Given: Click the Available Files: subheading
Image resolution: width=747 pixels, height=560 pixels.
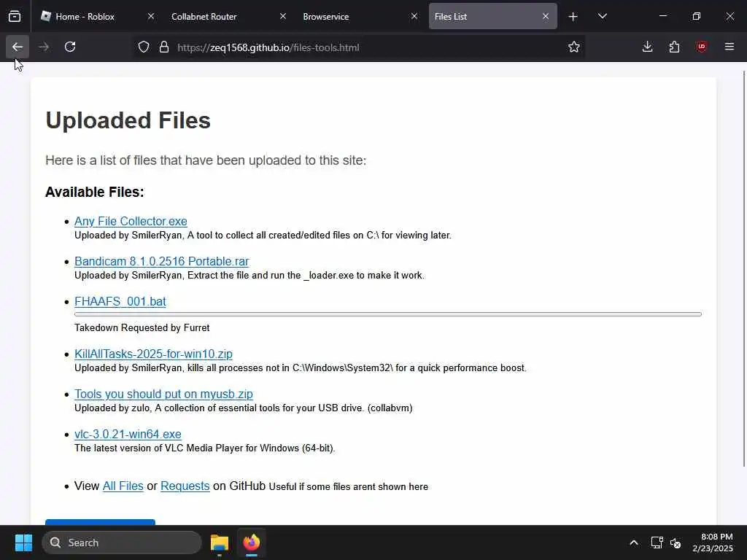Looking at the screenshot, I should (94, 192).
